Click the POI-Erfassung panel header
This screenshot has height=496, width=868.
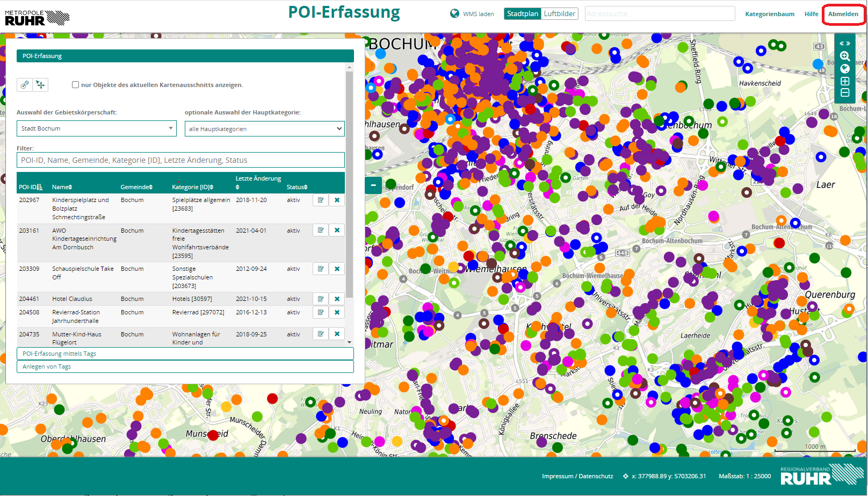(185, 56)
